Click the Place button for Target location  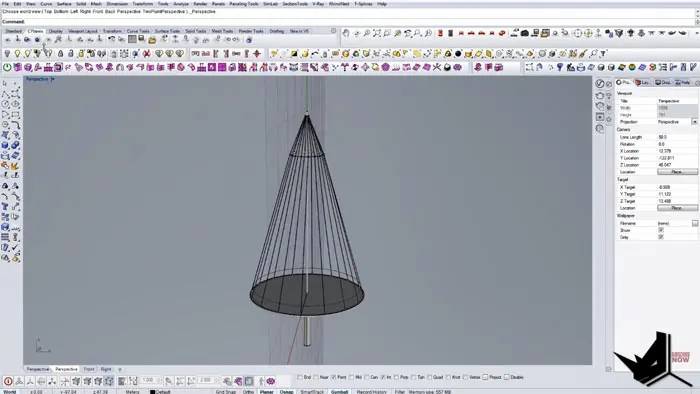[677, 208]
